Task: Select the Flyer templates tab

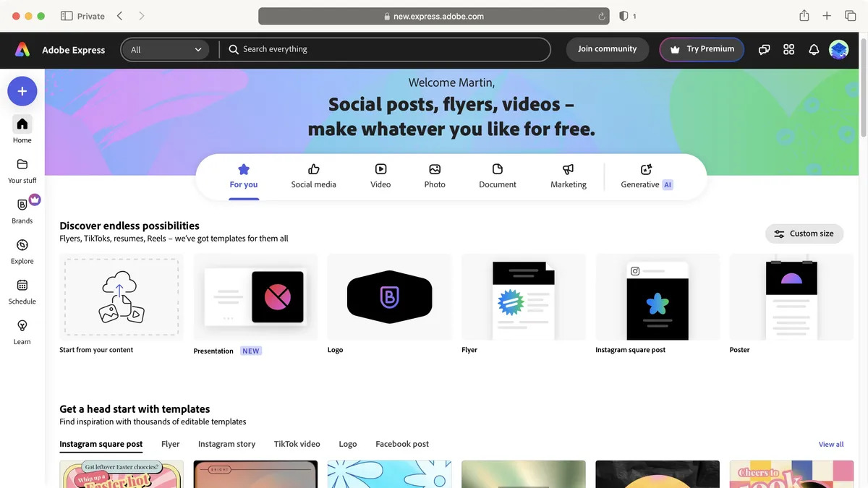Action: click(x=170, y=443)
